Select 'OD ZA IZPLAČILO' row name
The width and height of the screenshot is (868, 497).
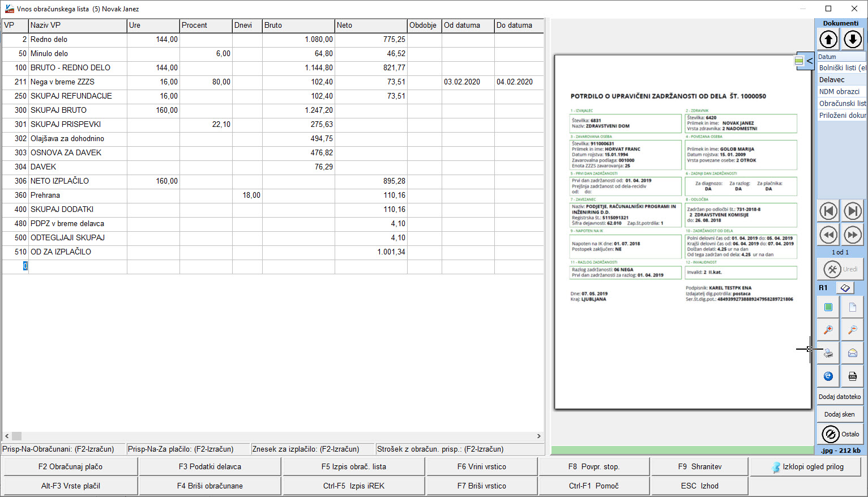click(61, 252)
